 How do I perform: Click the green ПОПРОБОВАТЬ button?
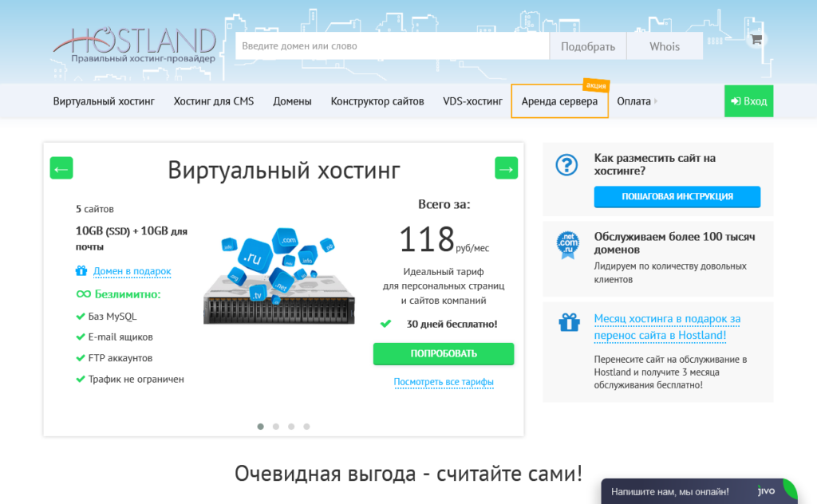pos(444,353)
